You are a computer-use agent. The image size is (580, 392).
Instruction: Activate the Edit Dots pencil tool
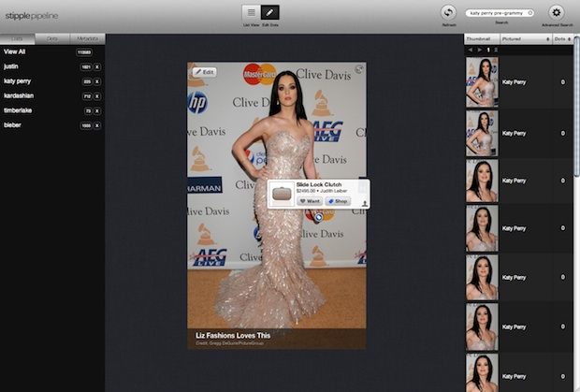(x=270, y=12)
